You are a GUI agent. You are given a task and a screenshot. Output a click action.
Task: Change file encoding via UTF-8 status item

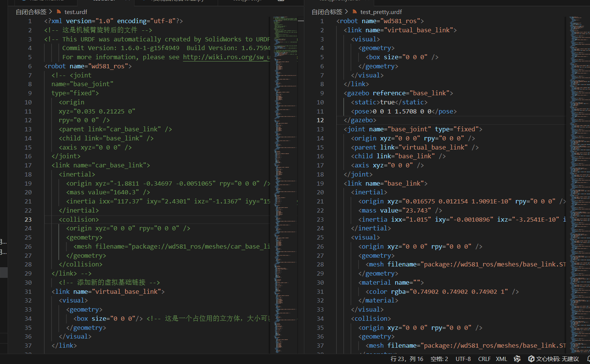pos(463,359)
